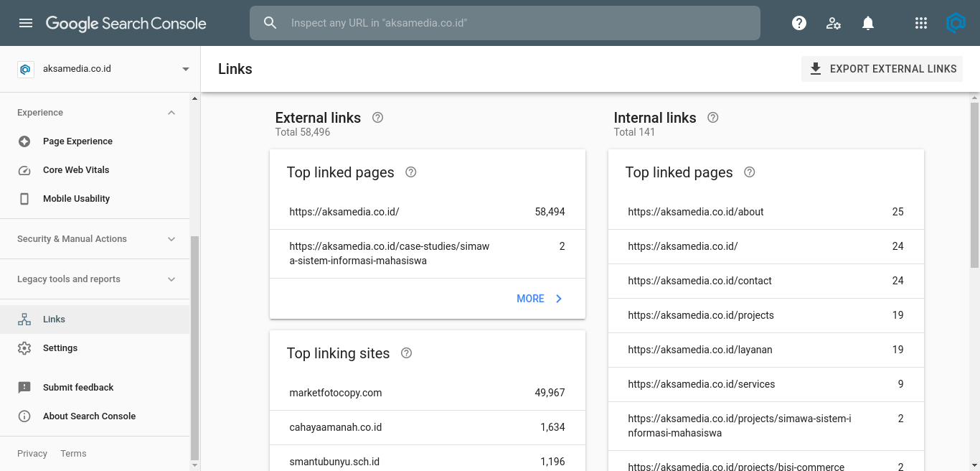
Task: Go to Mobile Usability in sidebar
Action: click(76, 199)
